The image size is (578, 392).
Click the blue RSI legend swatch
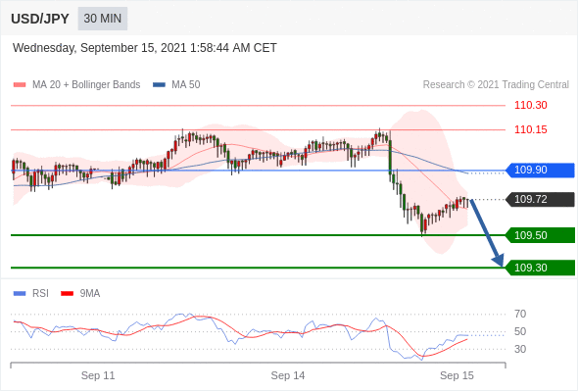20,294
